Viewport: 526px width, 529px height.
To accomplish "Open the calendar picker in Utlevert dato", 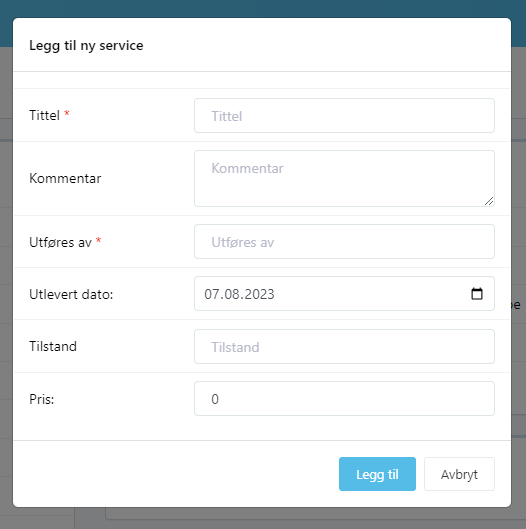I will (477, 294).
